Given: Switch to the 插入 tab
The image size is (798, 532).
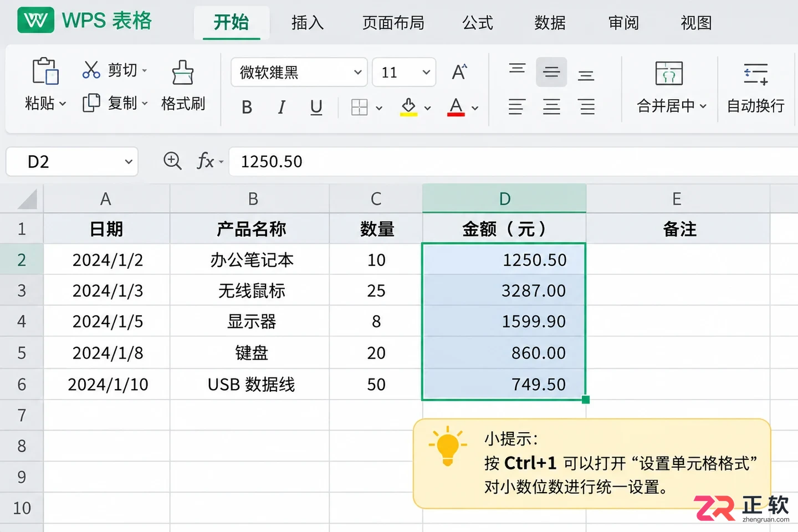Looking at the screenshot, I should point(308,23).
